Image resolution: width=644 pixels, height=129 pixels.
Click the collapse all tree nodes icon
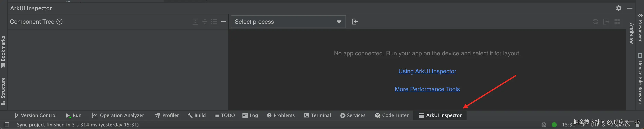(205, 22)
